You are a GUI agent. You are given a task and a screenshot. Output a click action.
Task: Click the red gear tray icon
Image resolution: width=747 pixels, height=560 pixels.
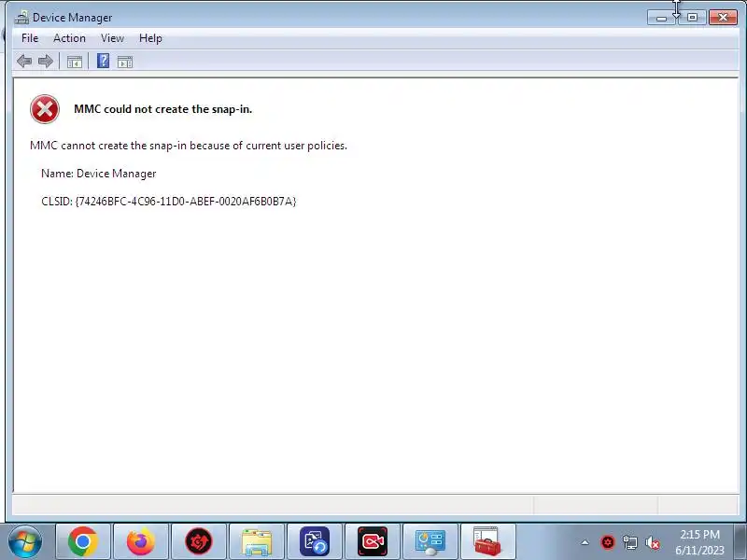608,542
